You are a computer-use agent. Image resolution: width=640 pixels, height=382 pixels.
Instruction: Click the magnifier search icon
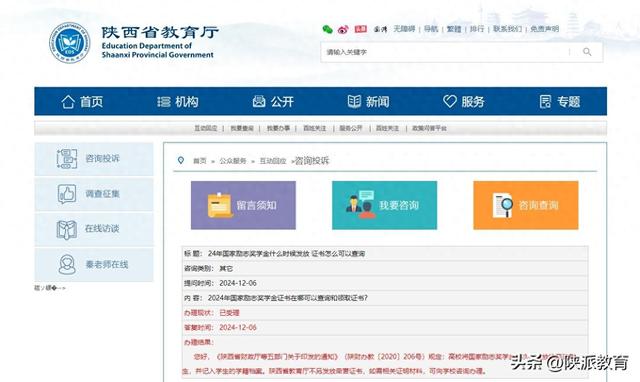click(587, 52)
